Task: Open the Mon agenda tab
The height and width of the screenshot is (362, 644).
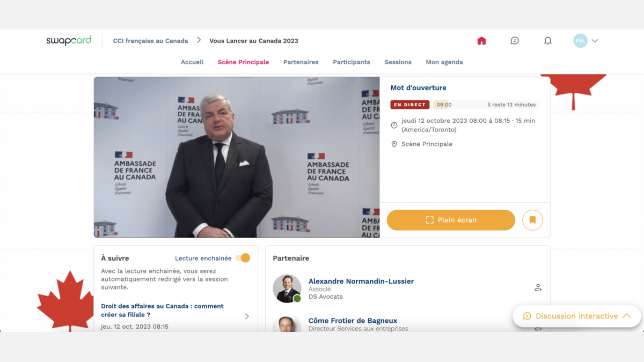Action: point(444,62)
